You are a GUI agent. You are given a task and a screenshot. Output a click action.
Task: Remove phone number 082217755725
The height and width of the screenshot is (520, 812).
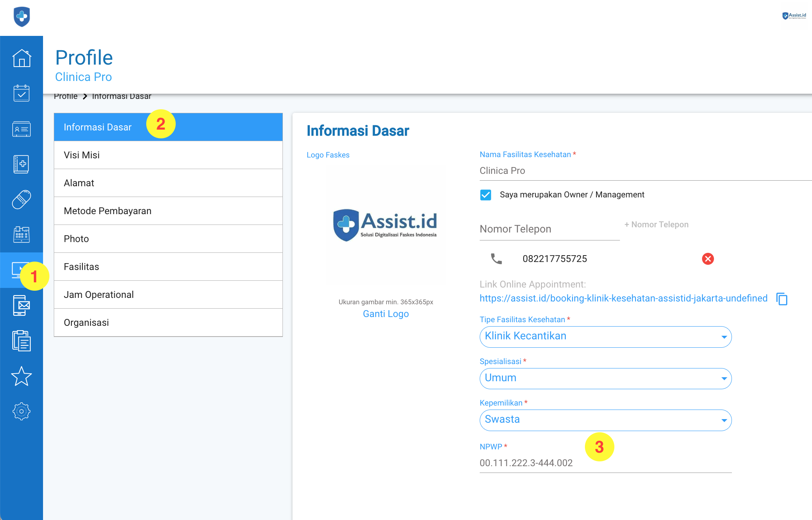708,259
